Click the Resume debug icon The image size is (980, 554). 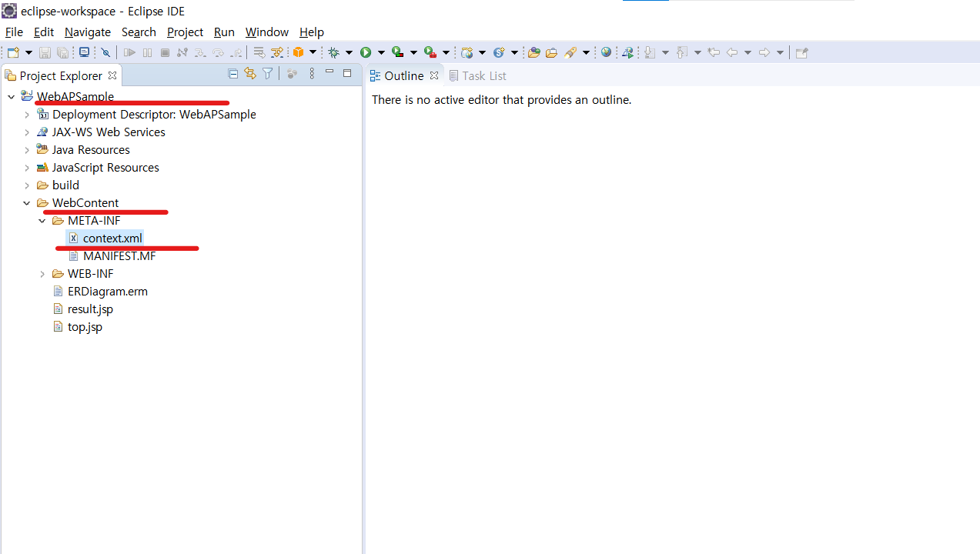coord(129,52)
